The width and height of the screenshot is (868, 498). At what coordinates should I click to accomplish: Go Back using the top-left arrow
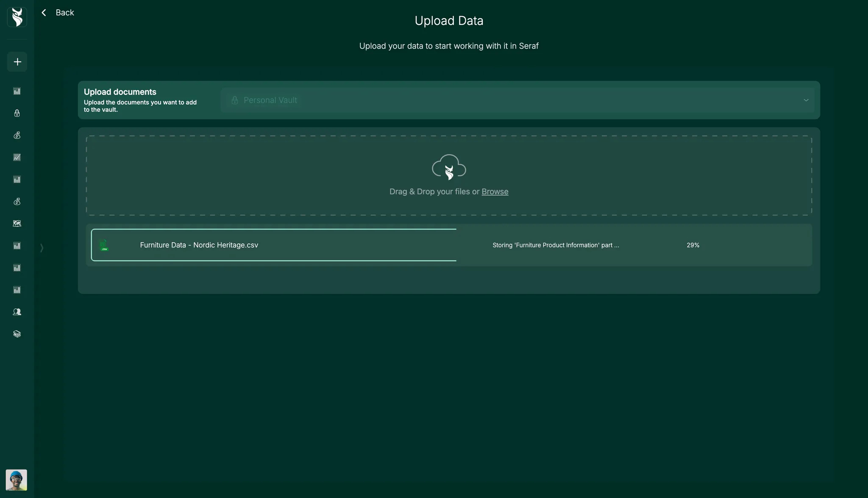44,13
